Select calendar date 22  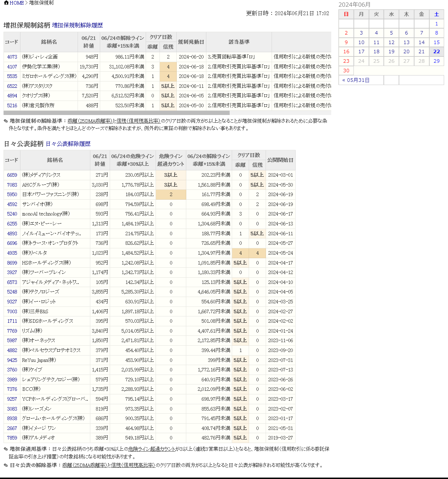click(436, 51)
